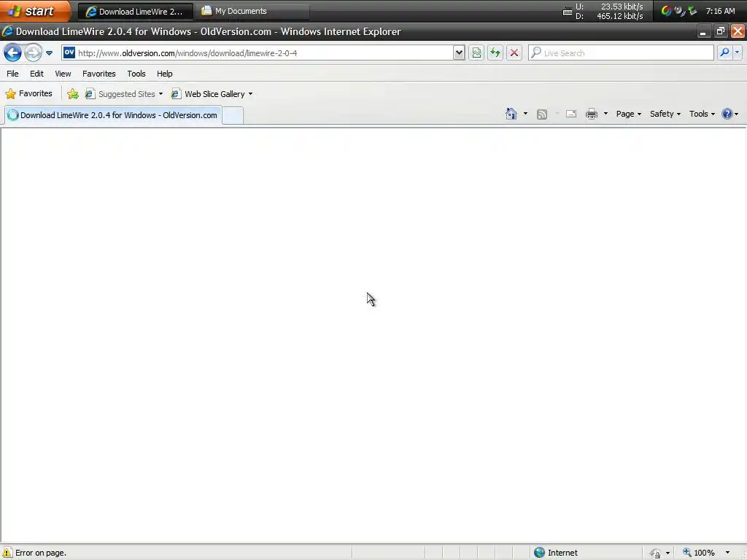Screen dimensions: 747x560
Task: Expand the zoom level dropdown arrow
Action: (x=727, y=553)
